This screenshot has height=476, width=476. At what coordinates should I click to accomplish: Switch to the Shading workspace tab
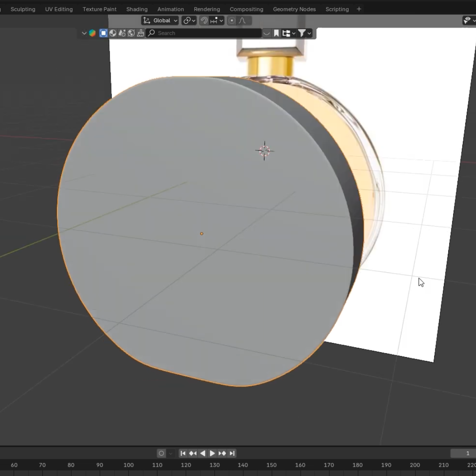[137, 9]
